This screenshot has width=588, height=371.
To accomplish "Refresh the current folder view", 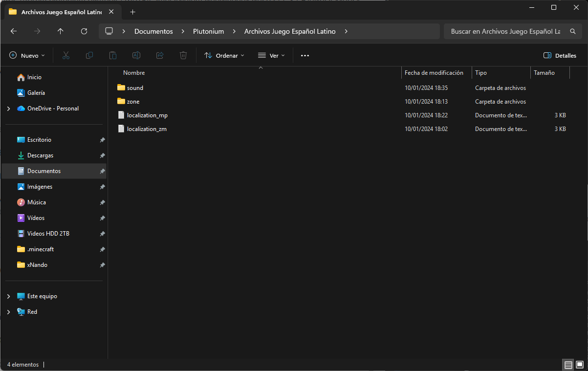I will tap(84, 31).
